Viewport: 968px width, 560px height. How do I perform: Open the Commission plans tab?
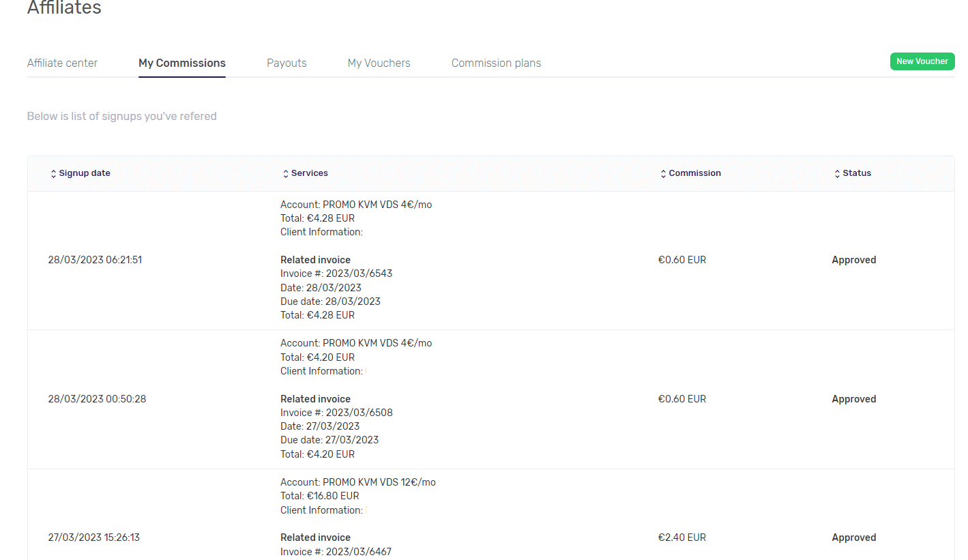pos(496,63)
